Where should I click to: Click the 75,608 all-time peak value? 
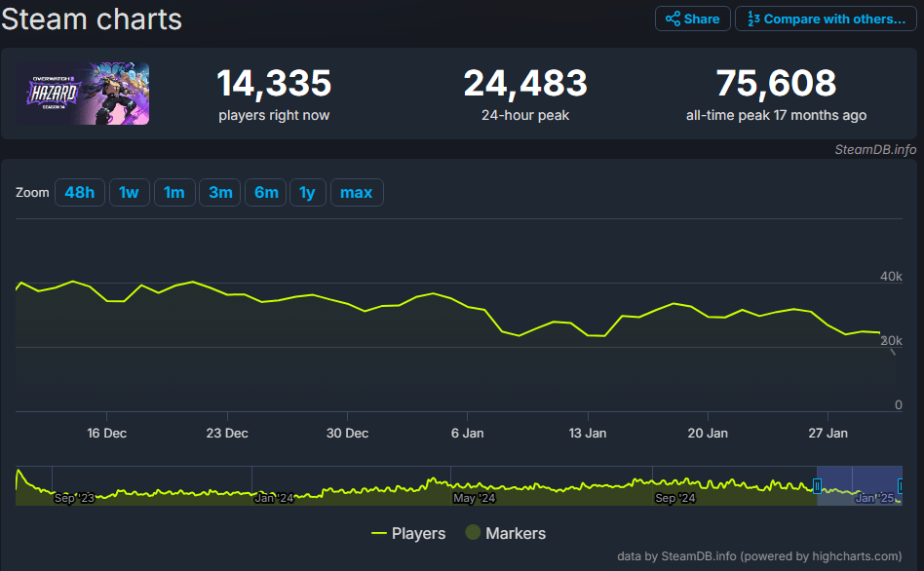[x=776, y=83]
